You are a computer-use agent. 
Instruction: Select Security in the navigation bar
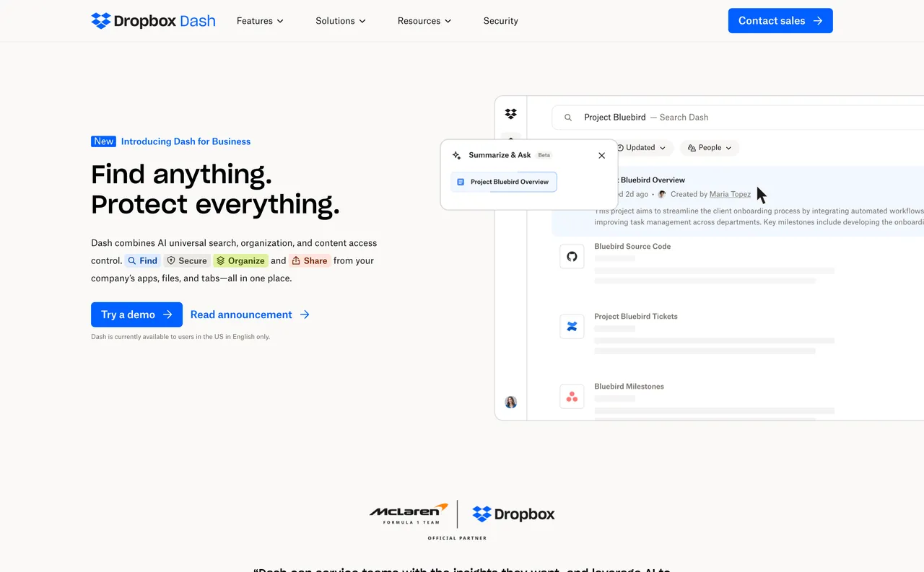[500, 21]
